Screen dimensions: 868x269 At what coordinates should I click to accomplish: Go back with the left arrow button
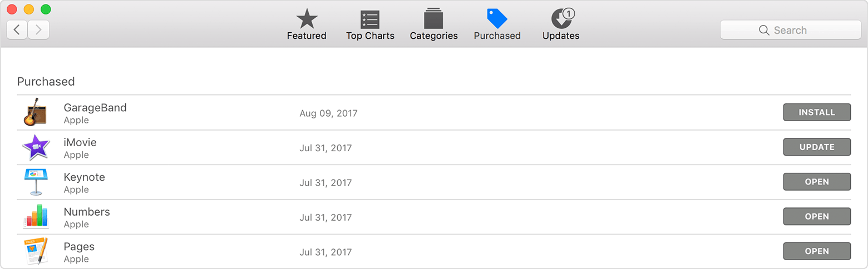[x=17, y=29]
